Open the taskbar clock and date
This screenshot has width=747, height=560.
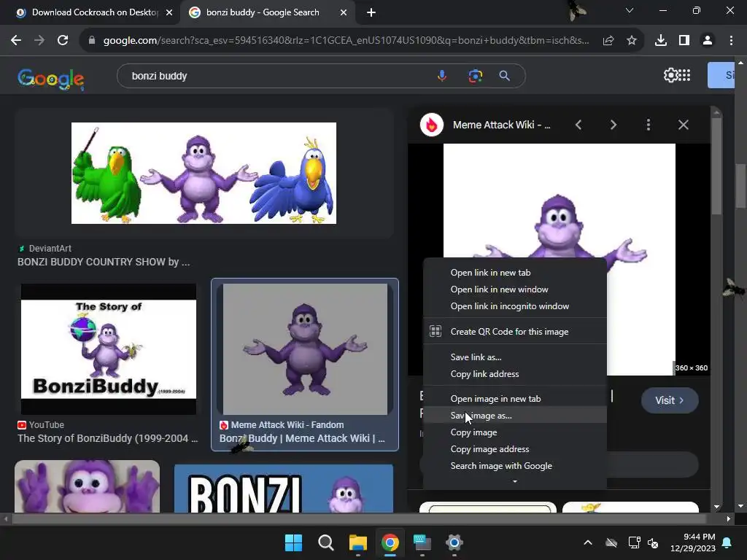693,542
